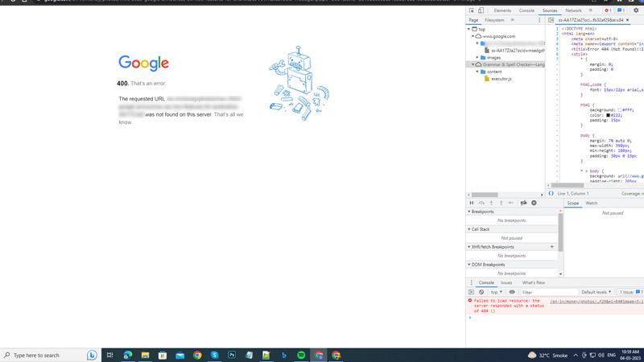Collapse the top frame tree node
644x362 pixels.
469,30
